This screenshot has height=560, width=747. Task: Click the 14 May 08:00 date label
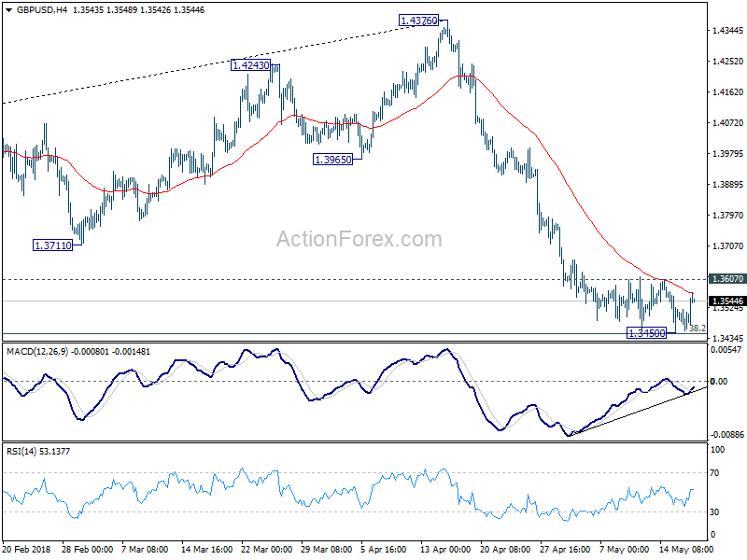[686, 549]
